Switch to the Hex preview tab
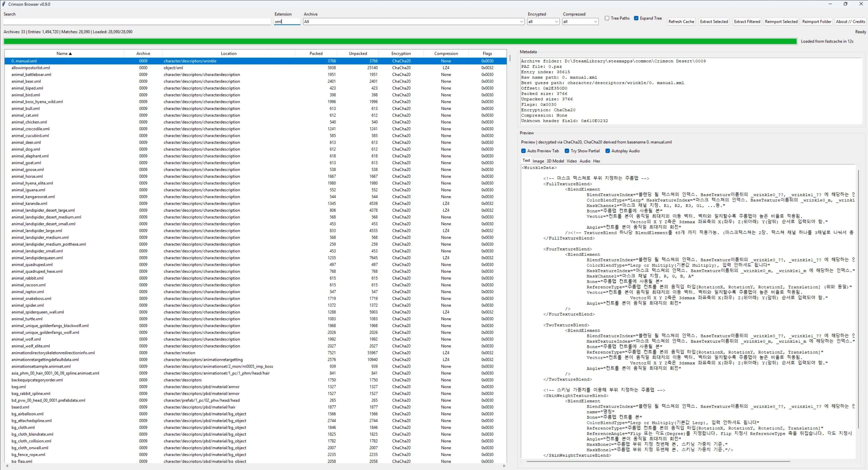The width and height of the screenshot is (868, 470). 596,161
